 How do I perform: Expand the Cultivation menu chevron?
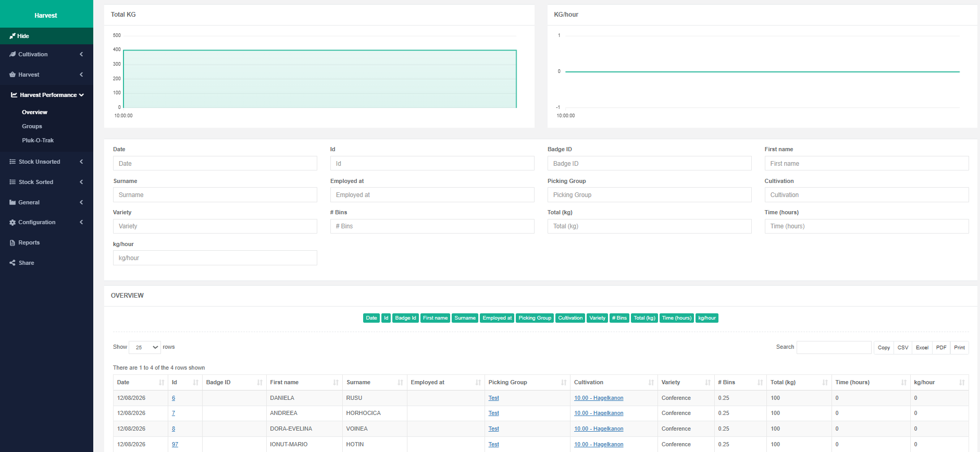[x=81, y=54]
